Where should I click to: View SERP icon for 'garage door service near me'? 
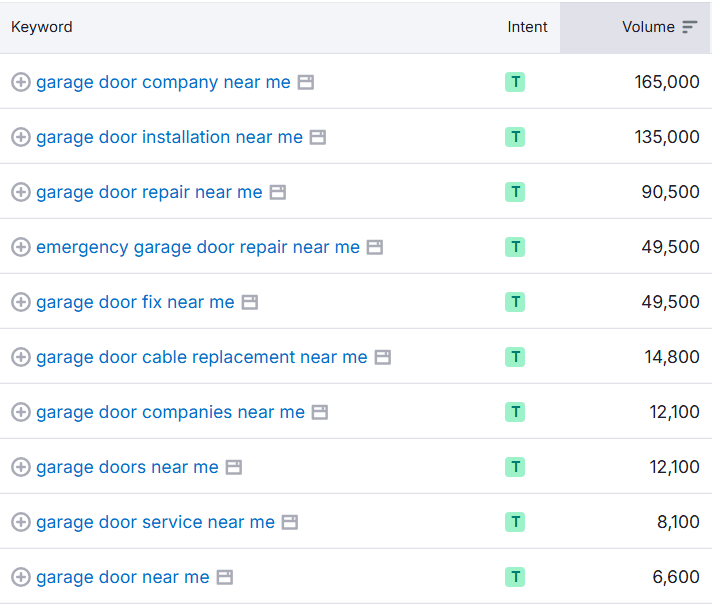point(290,522)
